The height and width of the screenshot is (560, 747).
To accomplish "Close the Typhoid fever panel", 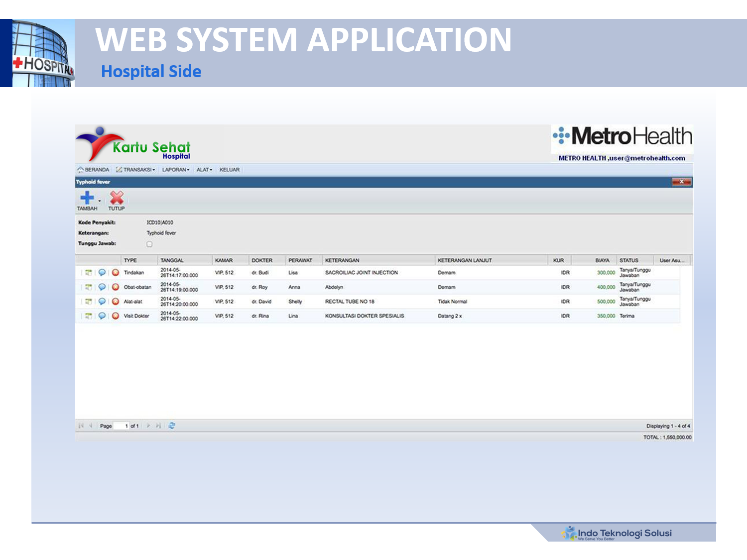I will (x=681, y=182).
